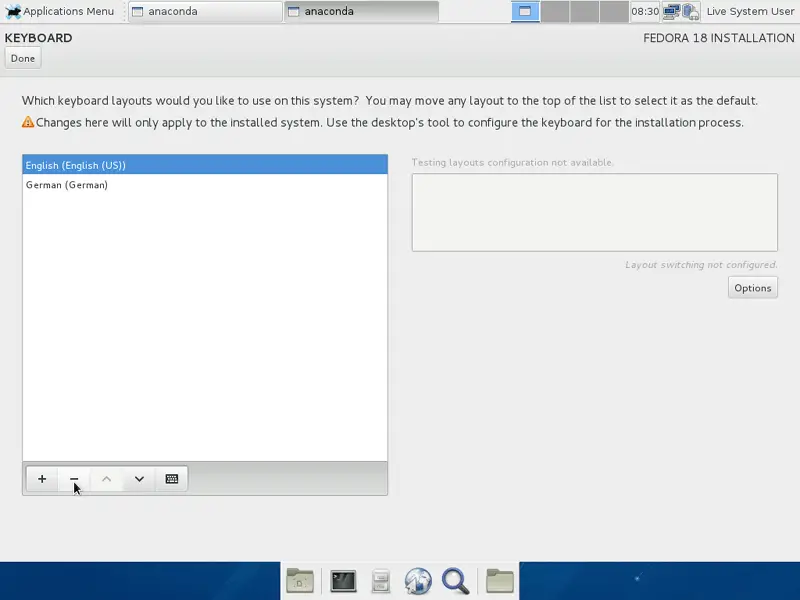Open the file manager cabinet icon
This screenshot has height=600, width=800.
point(381,580)
